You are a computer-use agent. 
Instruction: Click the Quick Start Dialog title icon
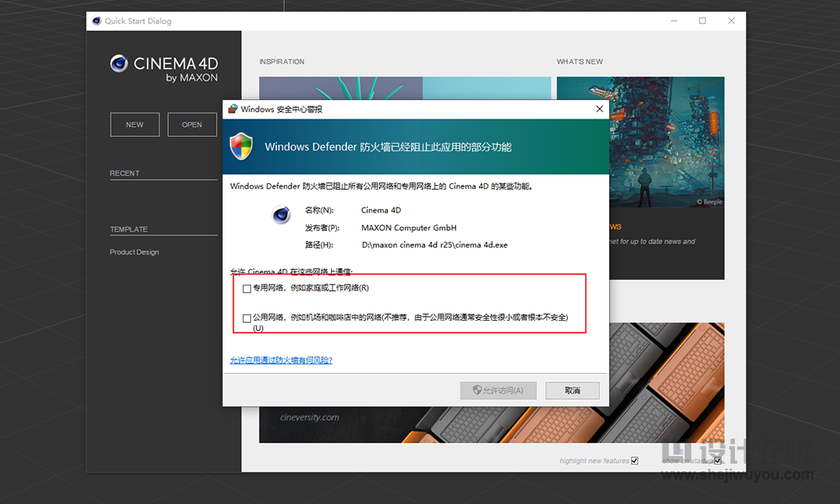[97, 21]
